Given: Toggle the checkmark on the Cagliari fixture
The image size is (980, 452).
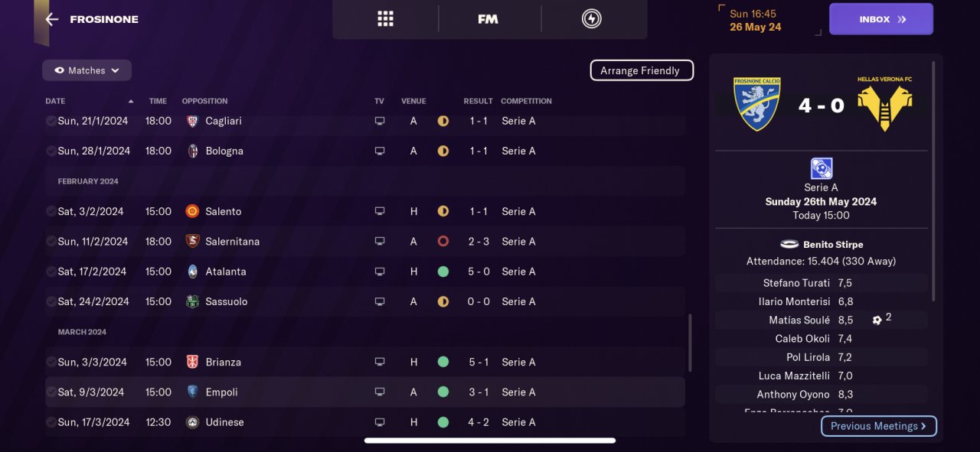Looking at the screenshot, I should point(51,121).
